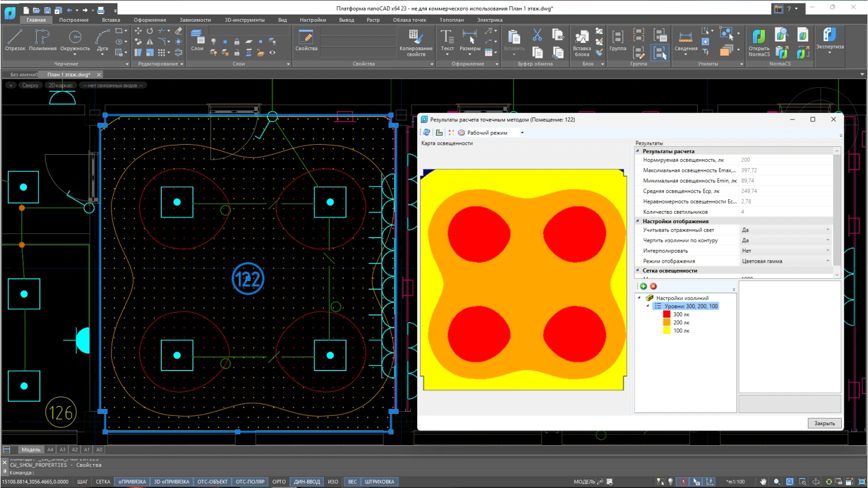Toggle СЕТКА grid display
This screenshot has height=488, width=868.
tap(103, 482)
